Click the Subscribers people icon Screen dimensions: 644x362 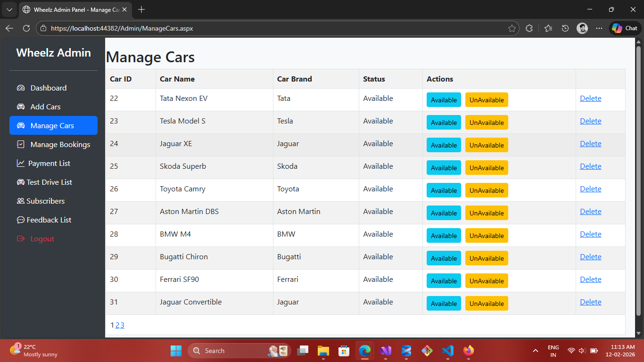coord(21,201)
